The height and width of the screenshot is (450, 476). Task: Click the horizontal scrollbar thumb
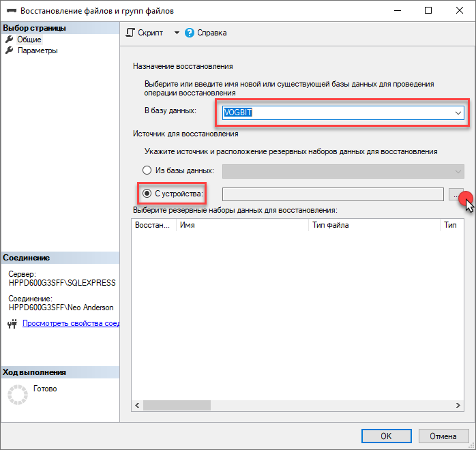[177, 406]
